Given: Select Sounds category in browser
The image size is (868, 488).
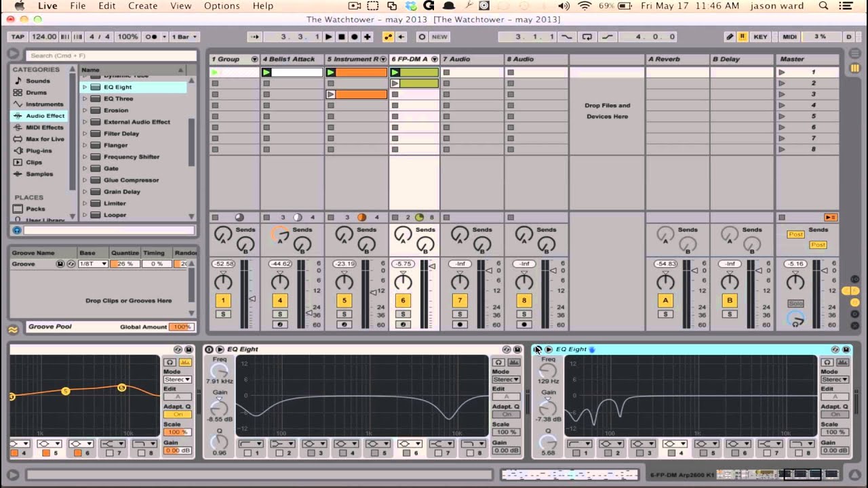Looking at the screenshot, I should click(x=38, y=81).
